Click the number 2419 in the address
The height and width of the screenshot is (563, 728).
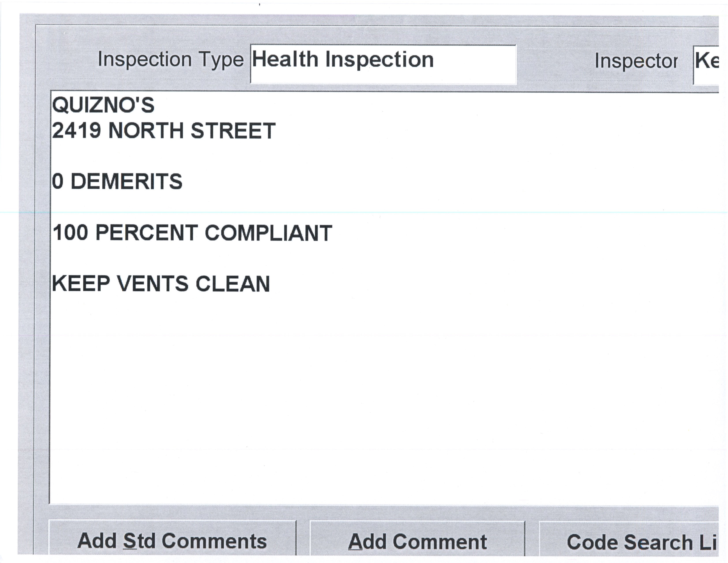tap(77, 130)
